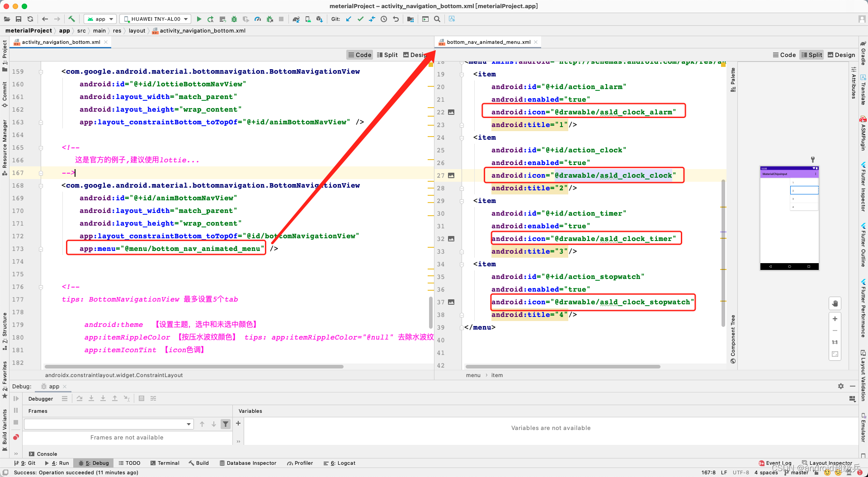
Task: Select Design view mode in right editor
Action: pyautogui.click(x=841, y=55)
